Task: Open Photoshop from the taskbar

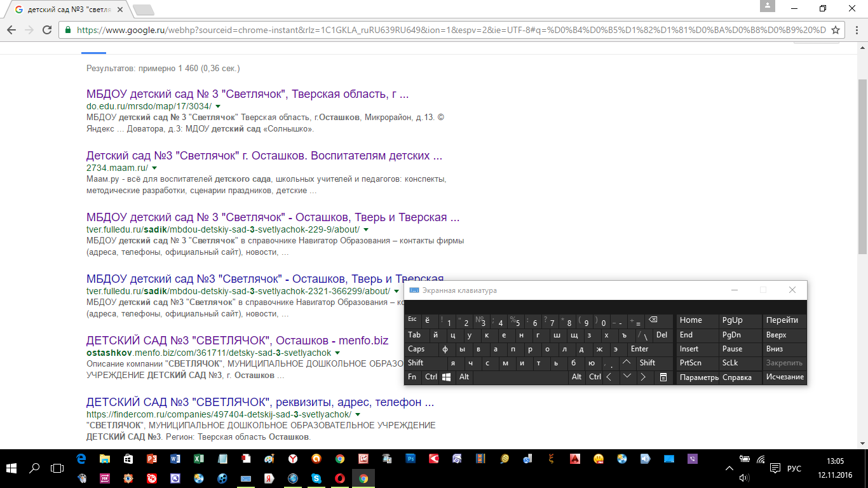Action: click(x=410, y=459)
